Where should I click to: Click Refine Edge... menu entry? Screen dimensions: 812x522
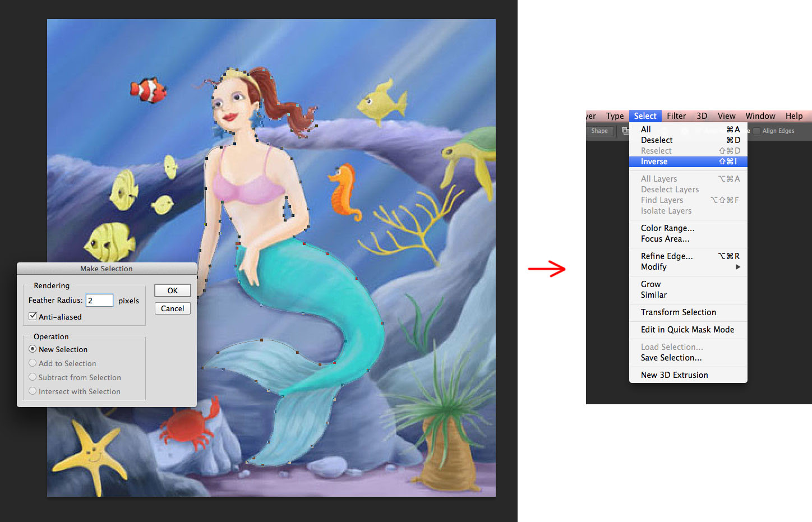coord(667,256)
